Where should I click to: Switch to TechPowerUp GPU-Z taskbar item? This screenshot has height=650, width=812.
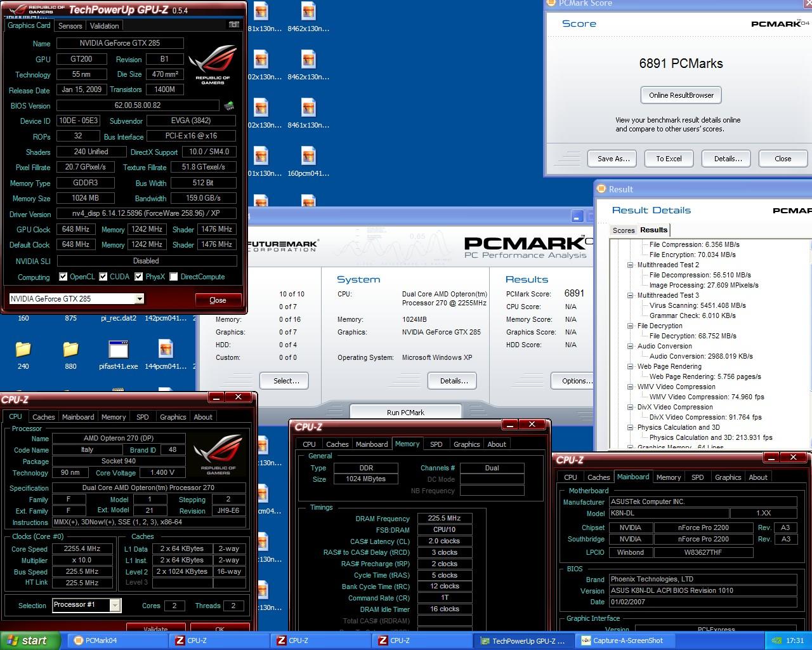(523, 640)
